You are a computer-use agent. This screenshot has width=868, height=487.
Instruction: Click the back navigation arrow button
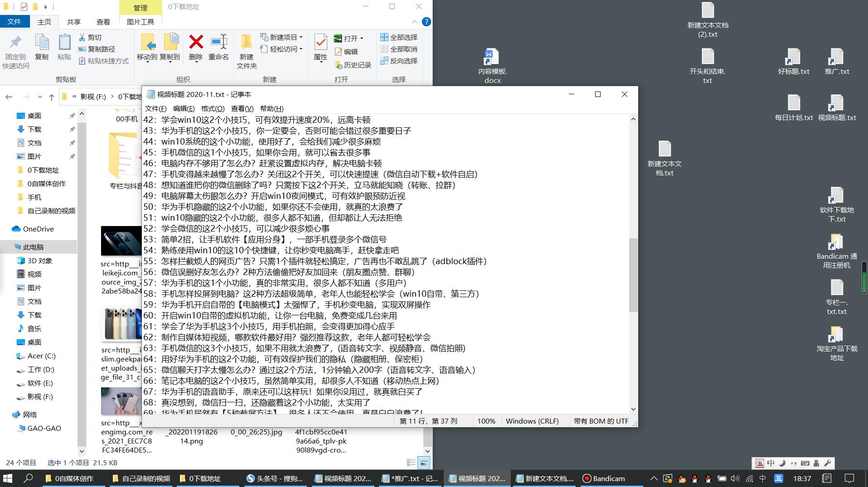pos(9,97)
